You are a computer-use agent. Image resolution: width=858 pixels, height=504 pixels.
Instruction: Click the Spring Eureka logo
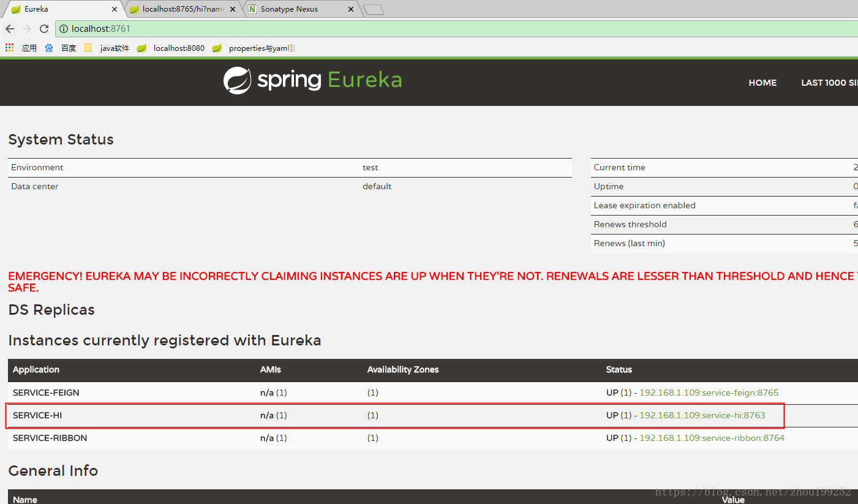(312, 80)
